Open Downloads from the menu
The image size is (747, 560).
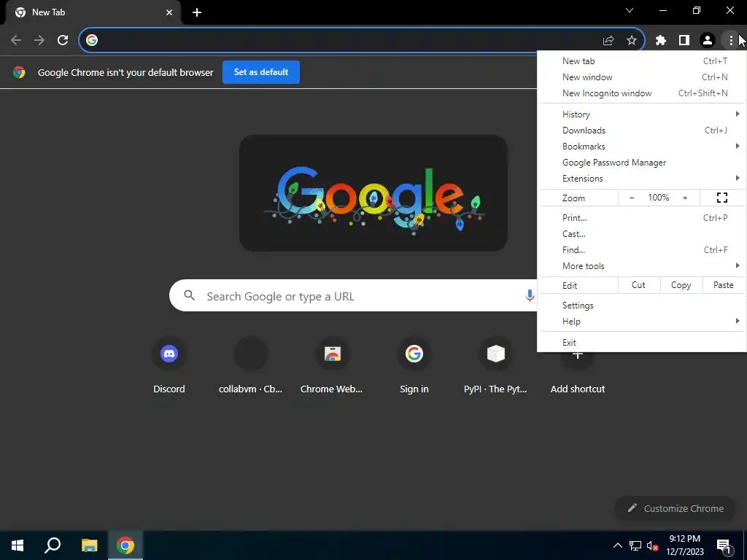click(642, 131)
